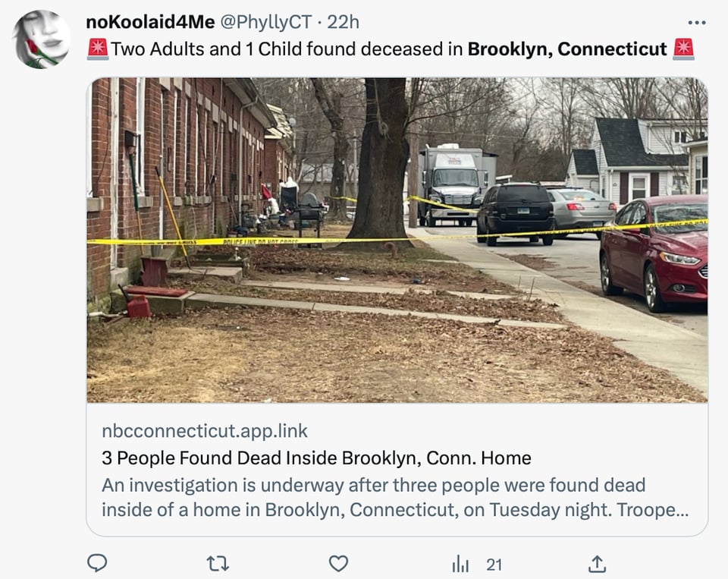Click the noKoolaid4Me display name
Screen dimensions: 728x579
(150, 22)
